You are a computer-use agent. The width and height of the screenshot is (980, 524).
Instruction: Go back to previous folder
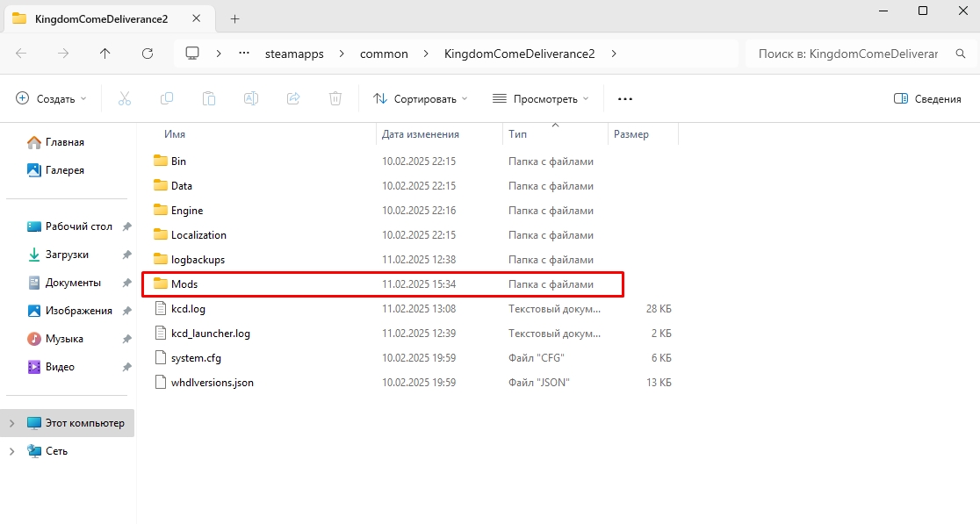[21, 54]
